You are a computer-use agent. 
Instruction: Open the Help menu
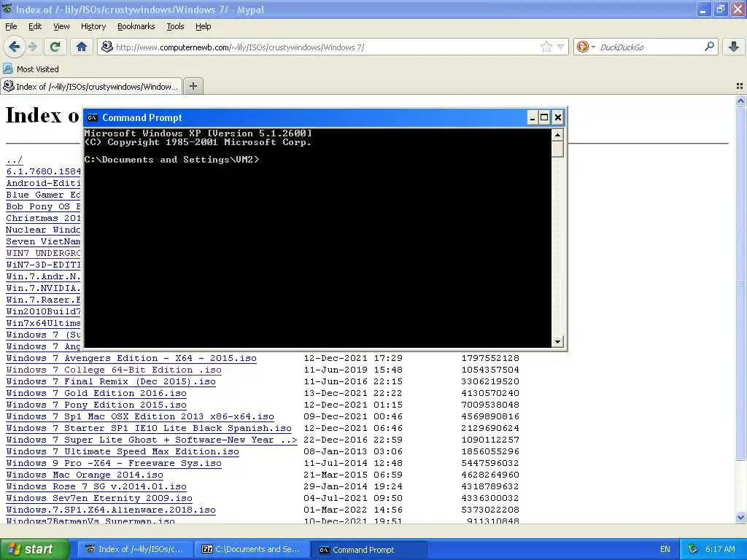[203, 26]
